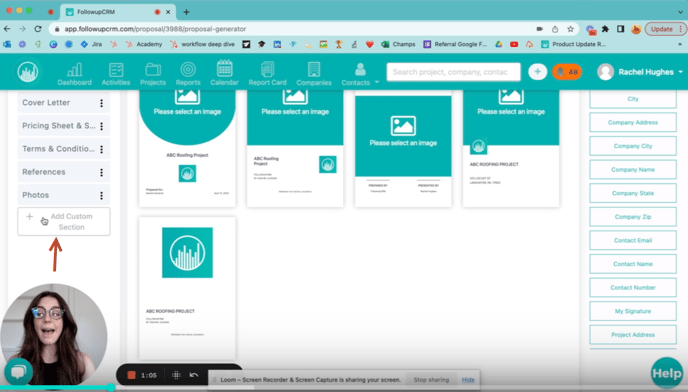Viewport: 688px width, 392px height.
Task: Expand the Contacts dropdown in navigation
Action: click(x=376, y=82)
